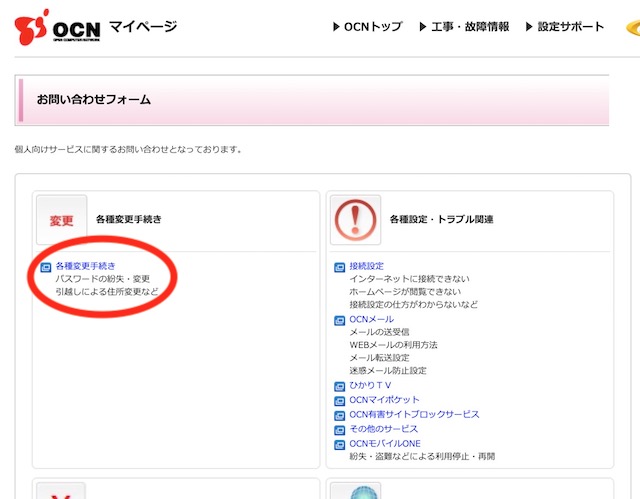Click the 紛失・盗難などによる利用停止・再開 text
Screen dimensions: 640x499
(x=422, y=457)
